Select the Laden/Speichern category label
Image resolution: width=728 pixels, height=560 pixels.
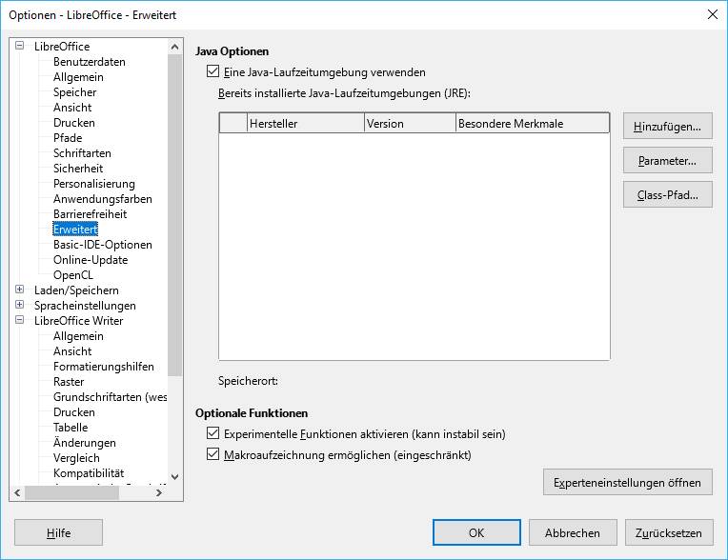click(x=76, y=290)
